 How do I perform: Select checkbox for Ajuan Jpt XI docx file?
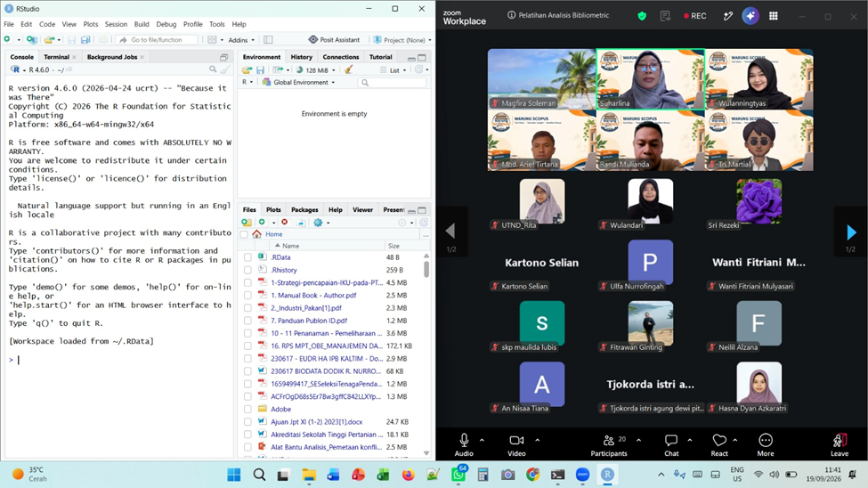pyautogui.click(x=248, y=422)
